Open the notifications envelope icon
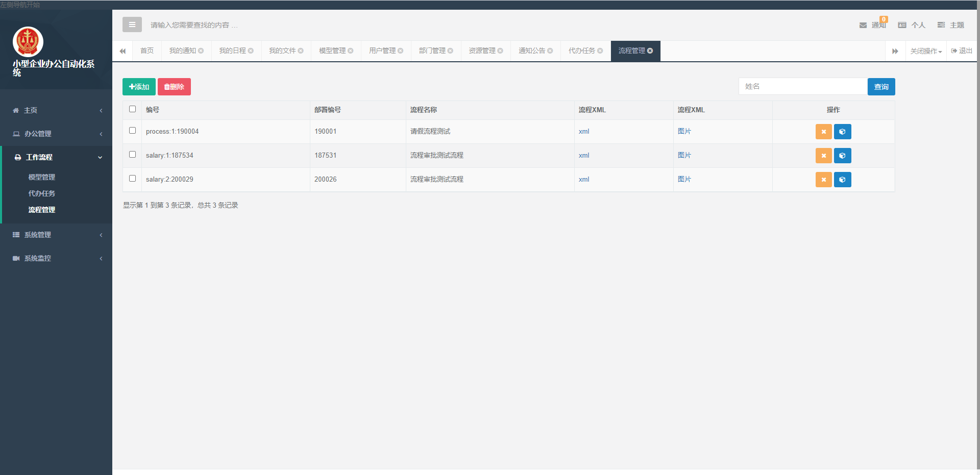Screen dimensions: 980x475 pyautogui.click(x=863, y=25)
